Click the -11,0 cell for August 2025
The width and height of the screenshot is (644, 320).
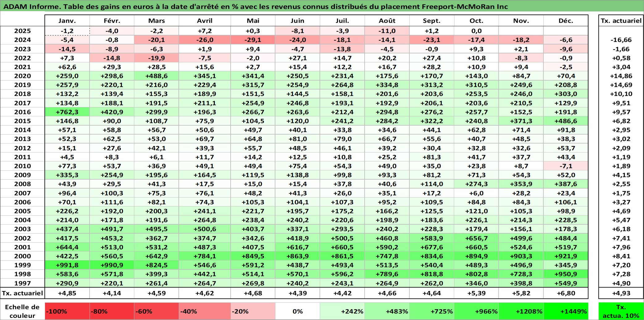click(387, 31)
